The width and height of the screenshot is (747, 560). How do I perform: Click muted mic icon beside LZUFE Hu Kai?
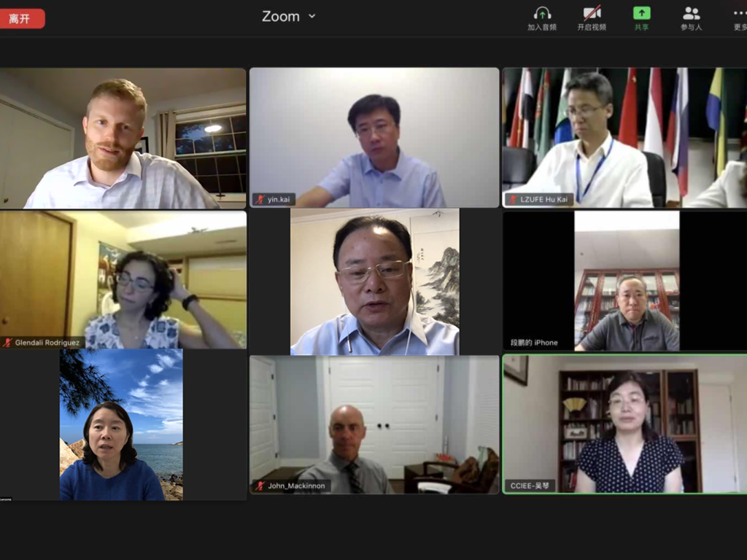(513, 200)
